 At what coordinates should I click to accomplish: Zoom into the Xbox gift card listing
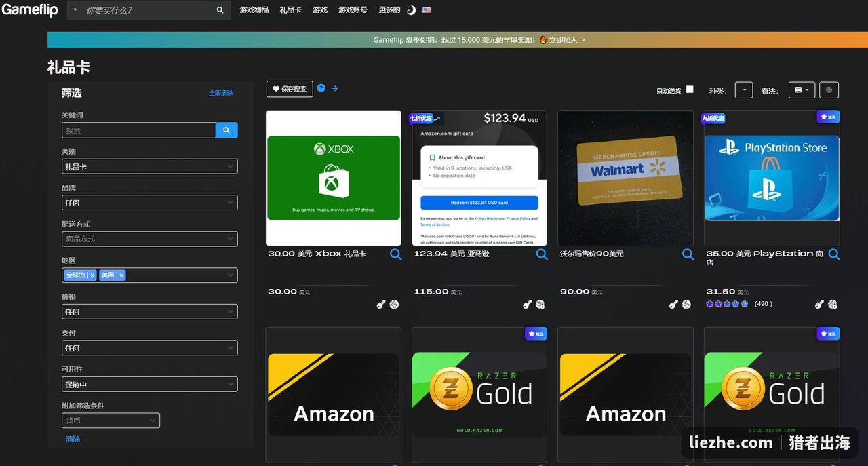tap(396, 254)
